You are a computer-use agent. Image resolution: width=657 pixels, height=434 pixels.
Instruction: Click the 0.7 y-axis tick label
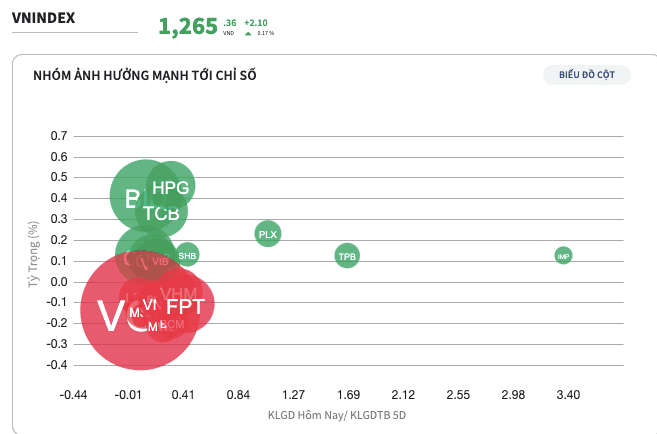pyautogui.click(x=58, y=136)
